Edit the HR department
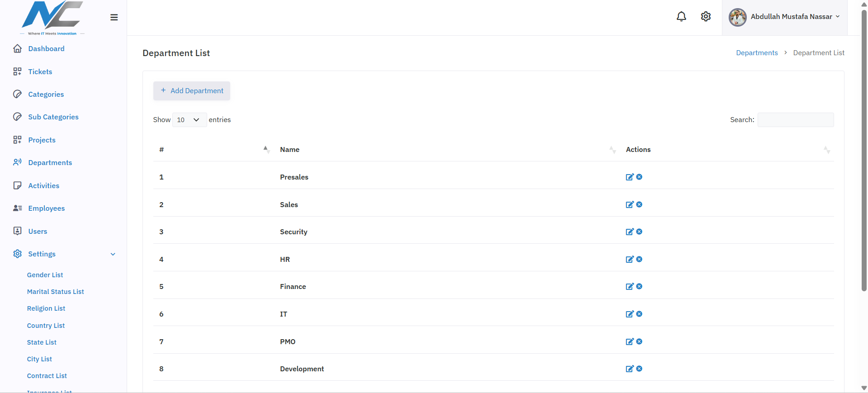The height and width of the screenshot is (393, 868). coord(630,260)
